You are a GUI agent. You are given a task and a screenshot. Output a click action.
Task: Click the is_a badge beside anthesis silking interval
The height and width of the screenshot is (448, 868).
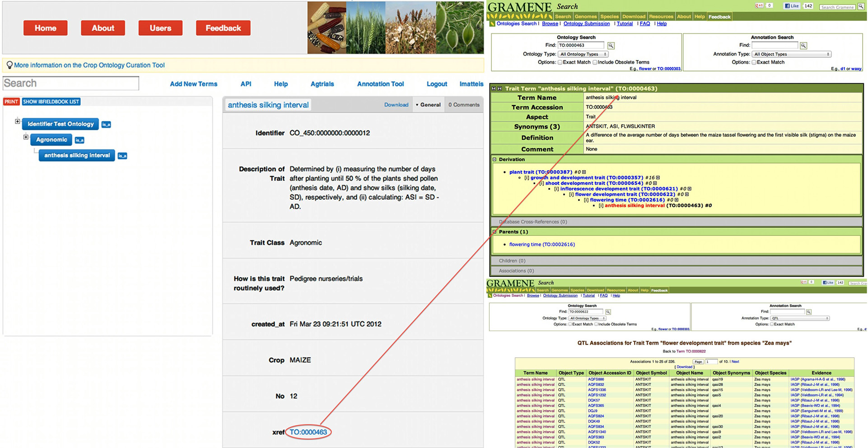click(122, 156)
